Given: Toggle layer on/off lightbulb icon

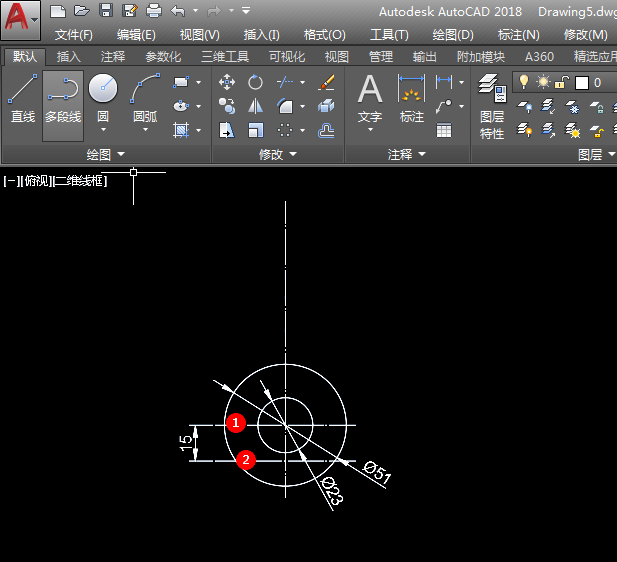Looking at the screenshot, I should pyautogui.click(x=523, y=82).
